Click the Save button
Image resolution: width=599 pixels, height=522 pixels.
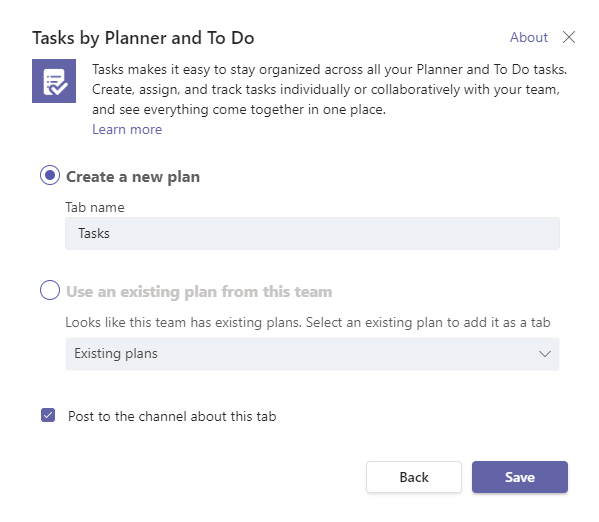(520, 477)
